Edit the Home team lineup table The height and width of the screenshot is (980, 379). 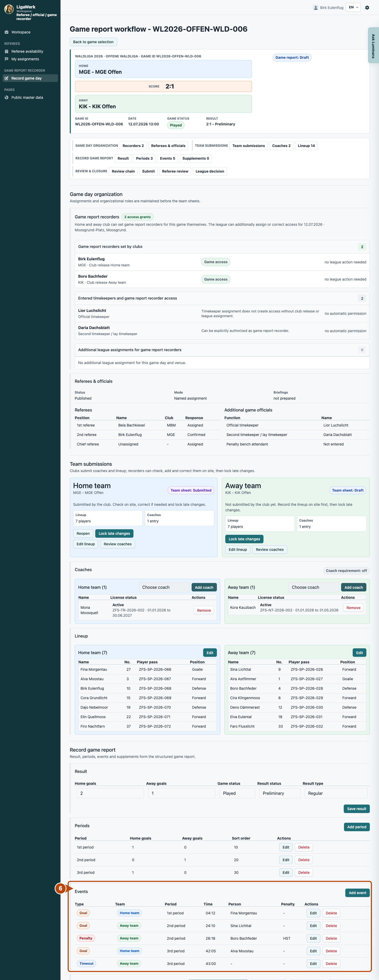(210, 653)
